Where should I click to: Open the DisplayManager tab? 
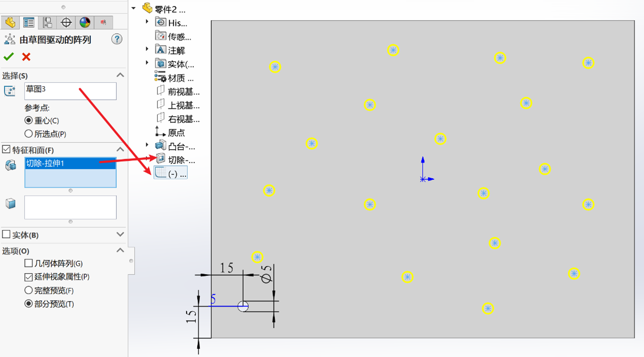[x=84, y=22]
